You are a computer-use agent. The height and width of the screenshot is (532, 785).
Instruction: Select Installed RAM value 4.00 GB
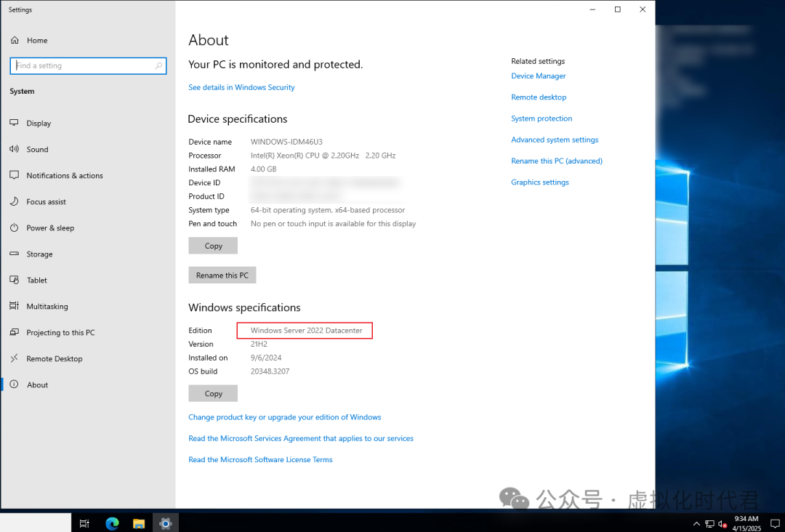[263, 169]
